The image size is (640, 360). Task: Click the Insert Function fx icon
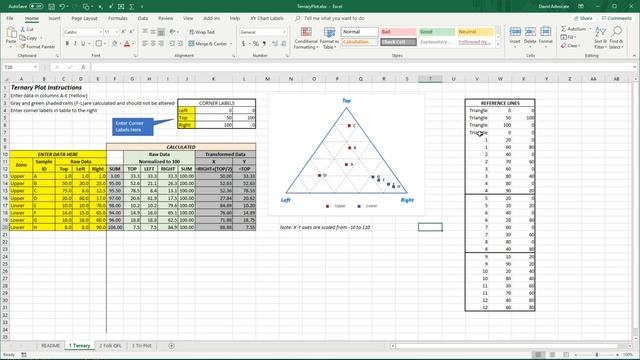pyautogui.click(x=83, y=67)
